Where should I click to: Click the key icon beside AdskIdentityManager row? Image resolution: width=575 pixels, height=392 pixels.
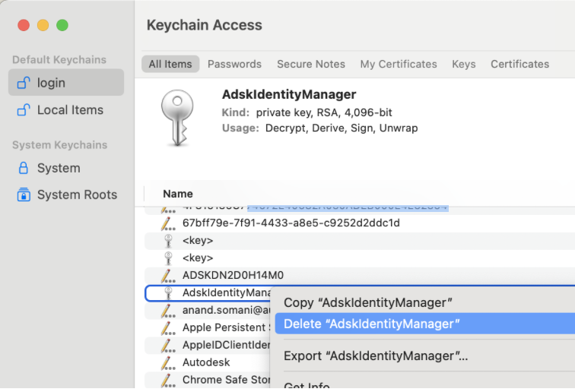[x=168, y=292]
